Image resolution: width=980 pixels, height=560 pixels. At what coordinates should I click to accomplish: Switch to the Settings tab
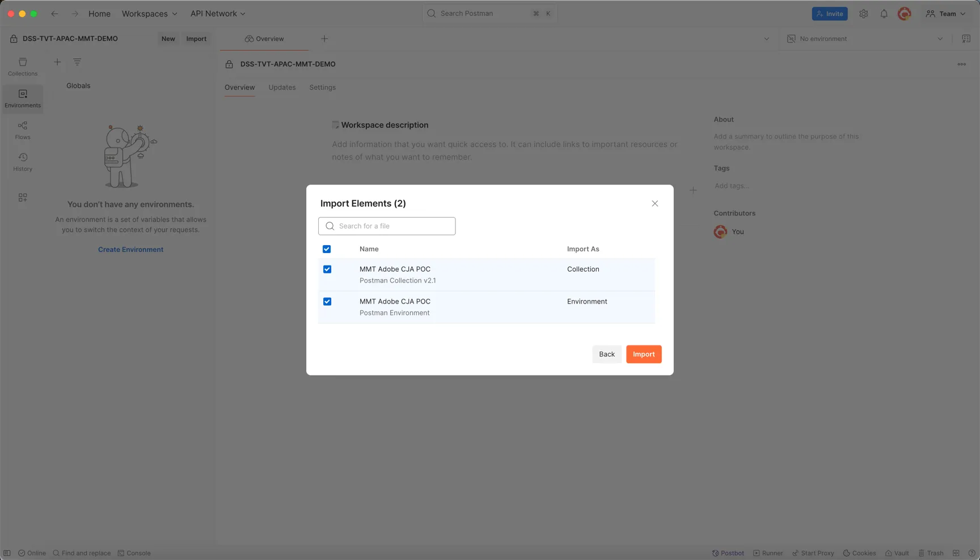tap(322, 87)
